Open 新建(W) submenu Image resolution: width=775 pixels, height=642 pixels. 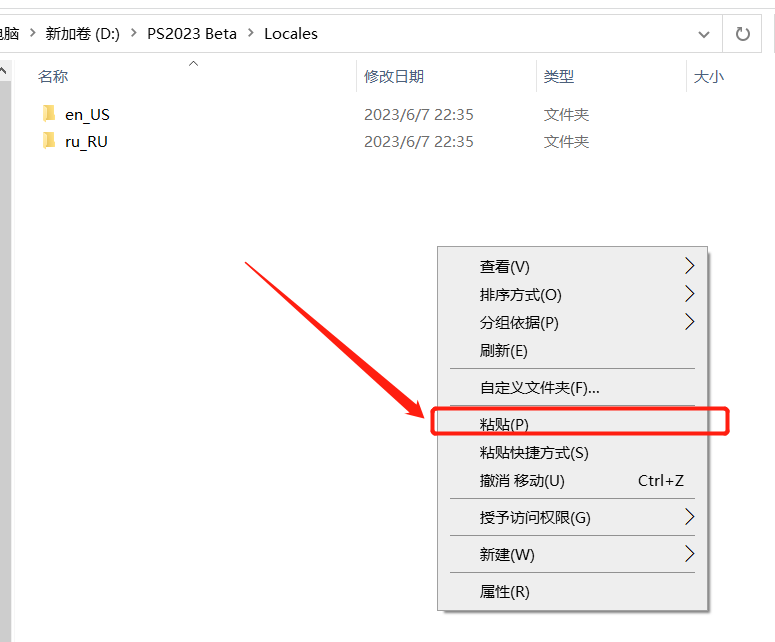[x=507, y=554]
